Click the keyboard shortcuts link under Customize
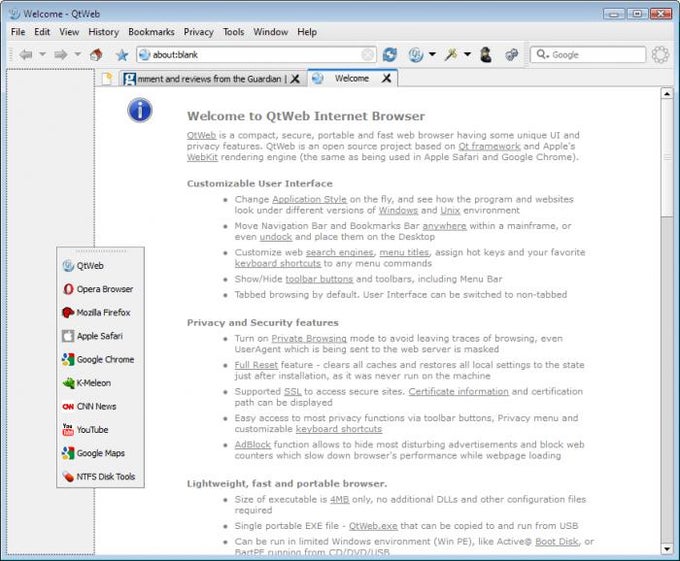680x561 pixels. click(278, 264)
